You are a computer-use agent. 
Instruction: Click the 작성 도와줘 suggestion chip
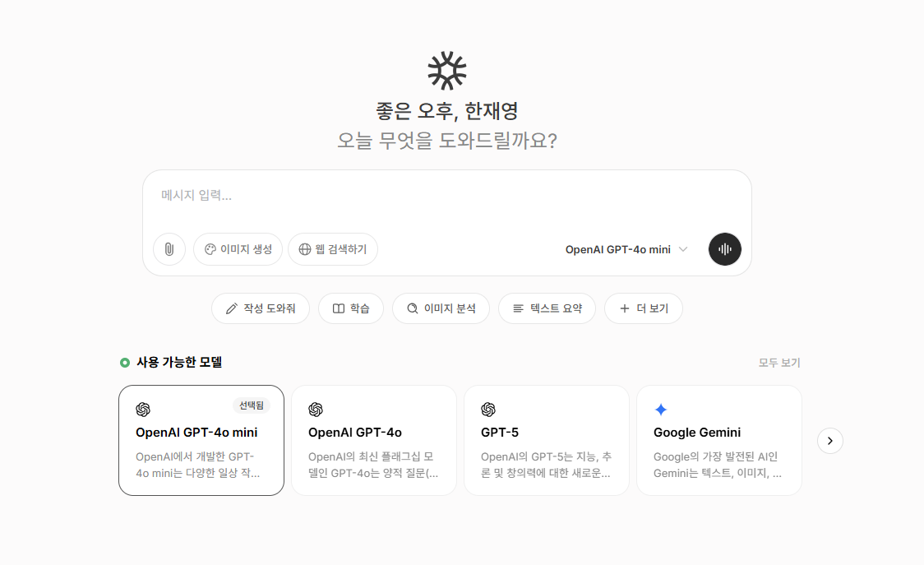[261, 308]
